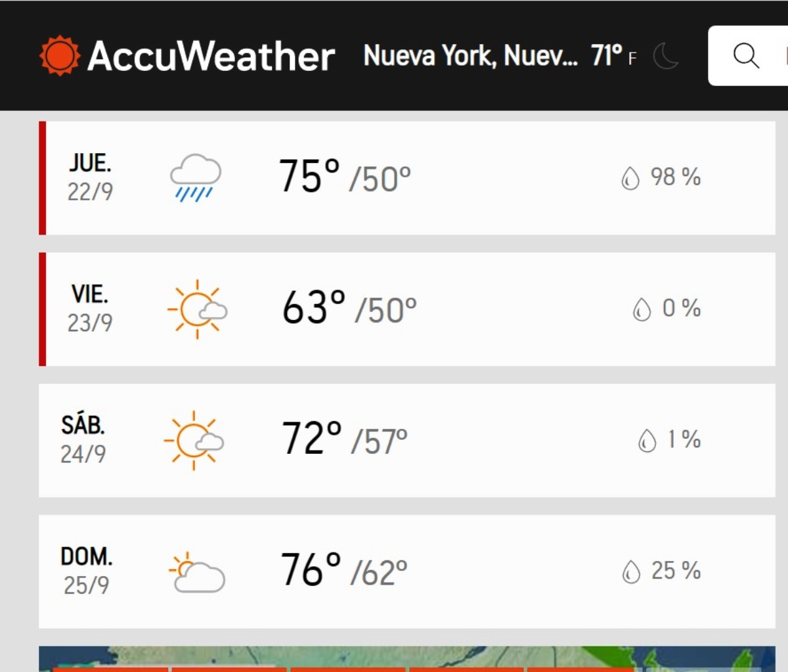Open DOM. 25/9 daily forecast card
Image resolution: width=788 pixels, height=672 pixels.
pos(407,571)
